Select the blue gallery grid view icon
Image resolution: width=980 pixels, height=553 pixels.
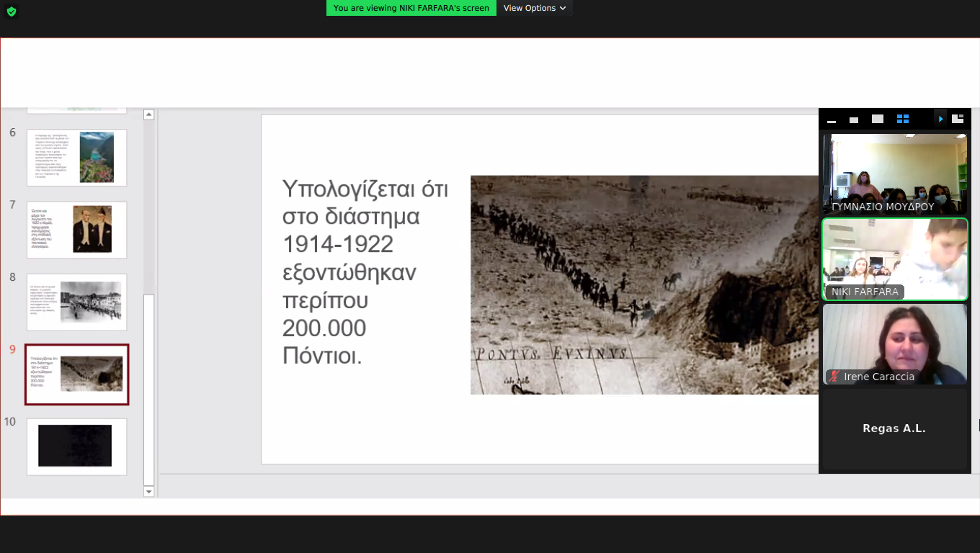[902, 120]
